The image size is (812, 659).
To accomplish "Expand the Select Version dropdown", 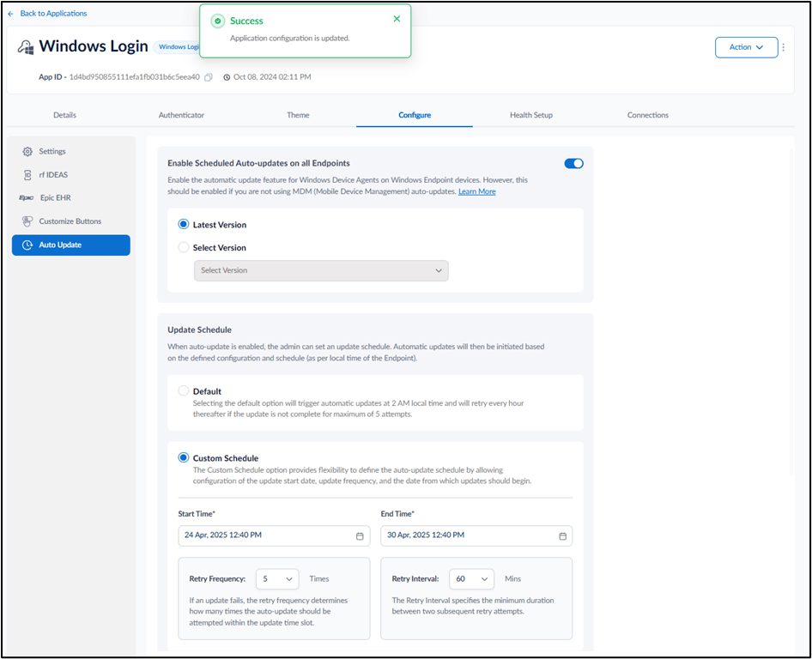I will point(321,271).
